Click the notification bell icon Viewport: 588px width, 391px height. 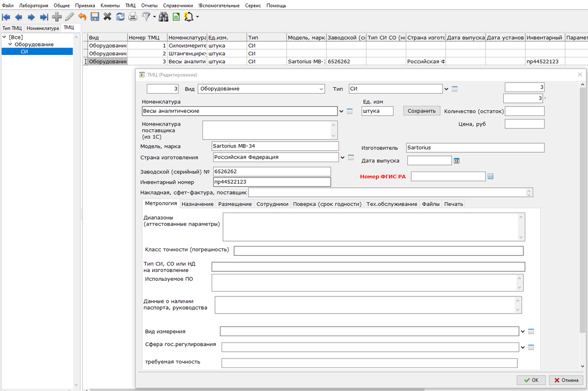pyautogui.click(x=189, y=17)
